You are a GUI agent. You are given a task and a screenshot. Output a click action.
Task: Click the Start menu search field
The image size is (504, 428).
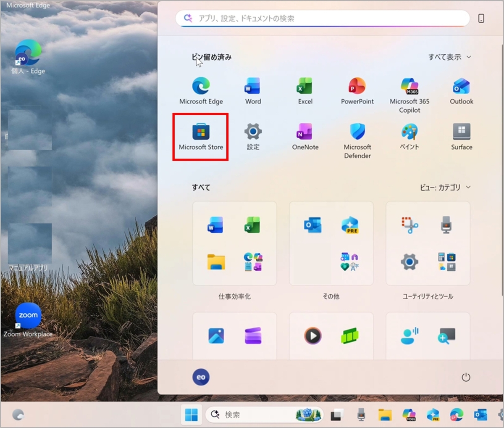323,18
